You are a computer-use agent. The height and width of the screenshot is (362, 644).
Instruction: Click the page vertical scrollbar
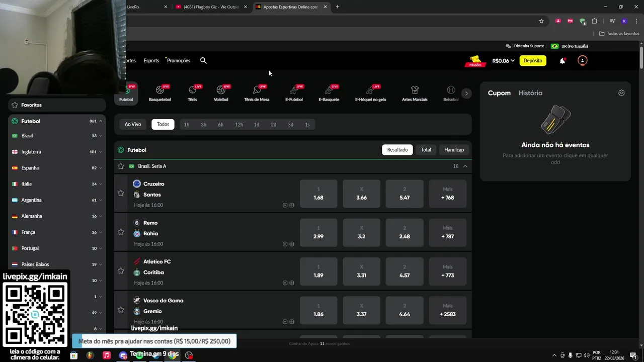(x=641, y=58)
